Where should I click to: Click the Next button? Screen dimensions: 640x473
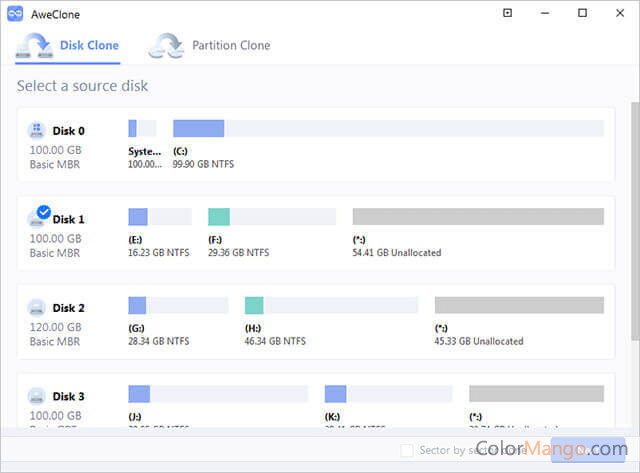[x=588, y=450]
